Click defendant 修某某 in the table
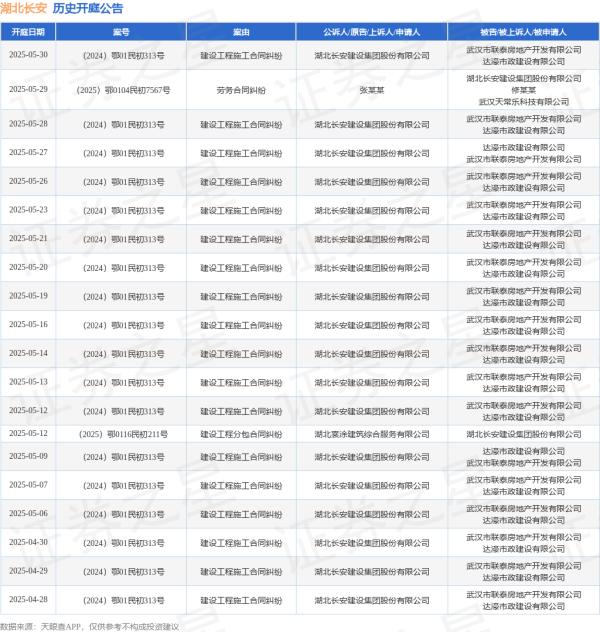The height and width of the screenshot is (632, 600). tap(522, 89)
